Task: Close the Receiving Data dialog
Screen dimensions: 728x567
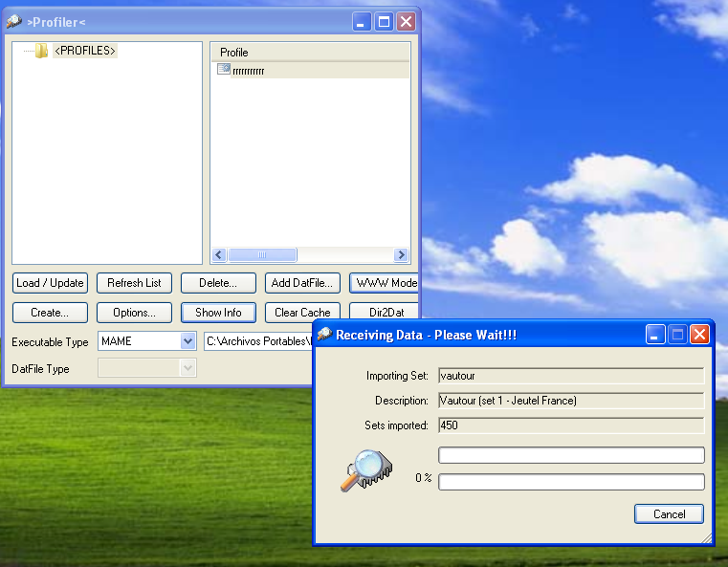Action: click(x=699, y=335)
